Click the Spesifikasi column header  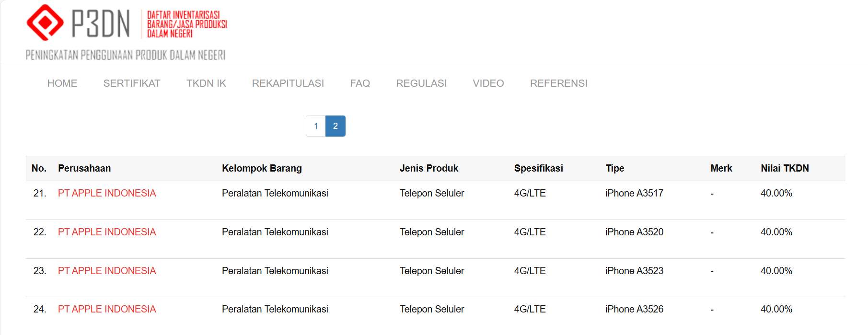click(539, 168)
